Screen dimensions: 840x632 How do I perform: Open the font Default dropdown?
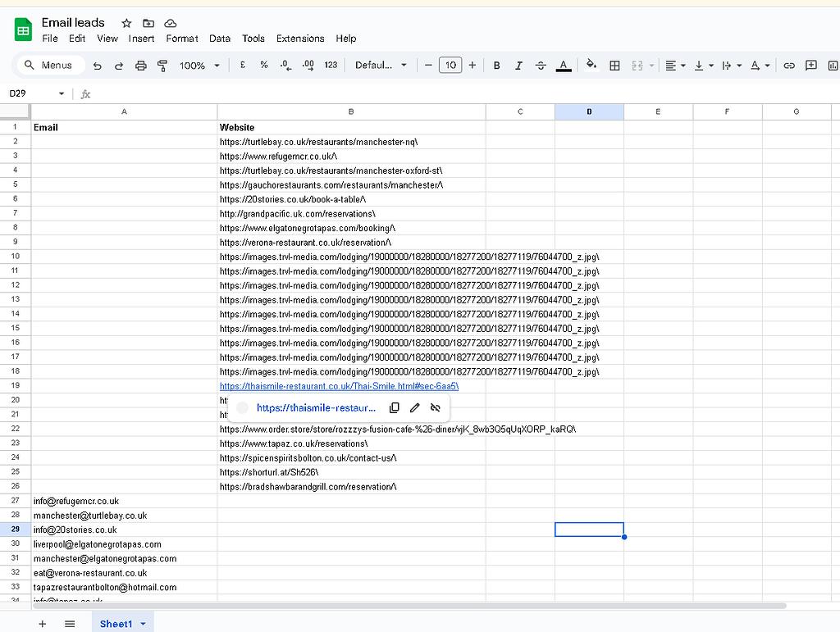(381, 65)
